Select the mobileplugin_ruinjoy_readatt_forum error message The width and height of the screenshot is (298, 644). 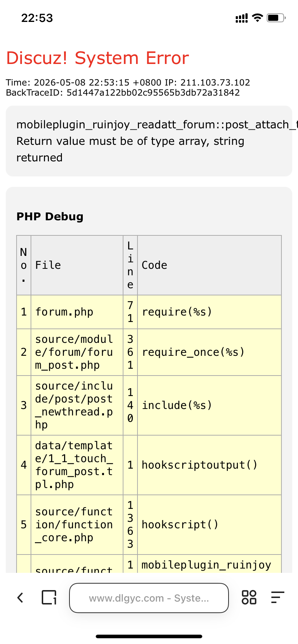[x=157, y=124]
